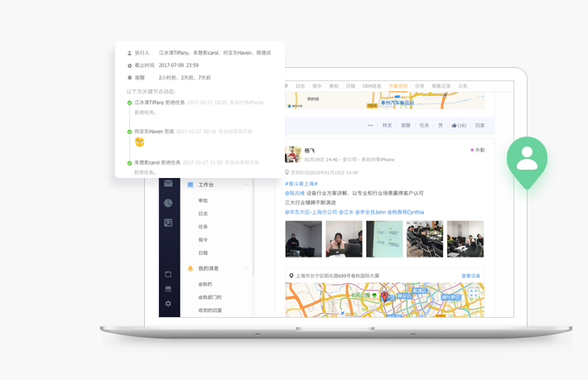This screenshot has height=380, width=588.
Task: Click the emoji face in Haven's update
Action: click(x=140, y=142)
